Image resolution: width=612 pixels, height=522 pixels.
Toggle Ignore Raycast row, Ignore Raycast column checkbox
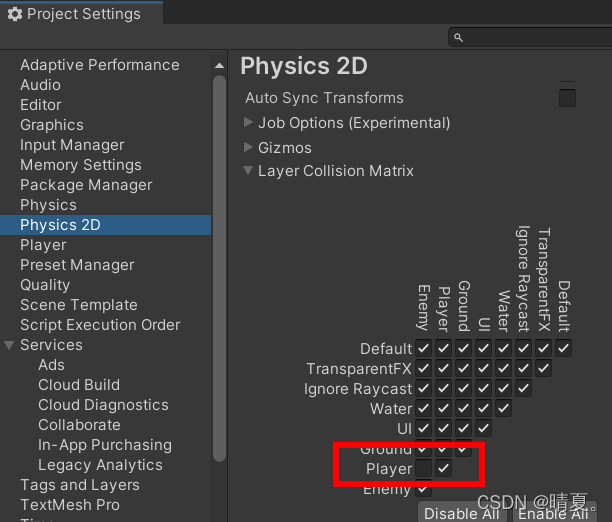[x=523, y=388]
